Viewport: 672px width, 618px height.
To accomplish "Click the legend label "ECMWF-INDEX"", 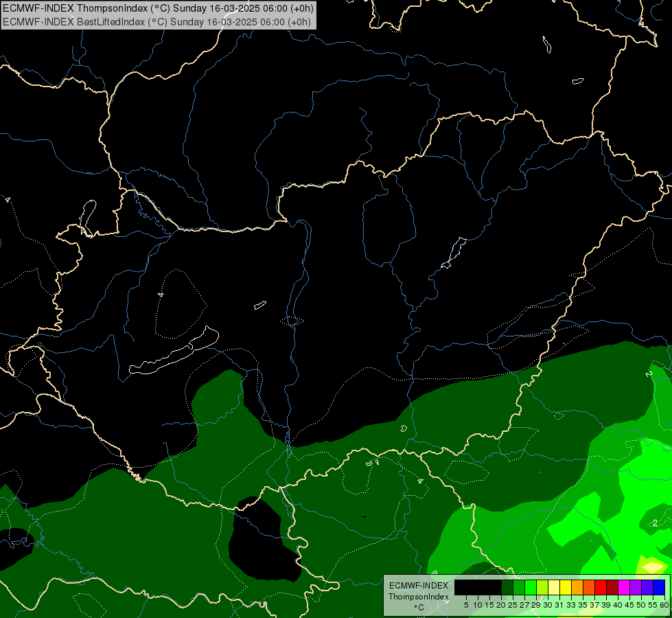I will (x=418, y=586).
